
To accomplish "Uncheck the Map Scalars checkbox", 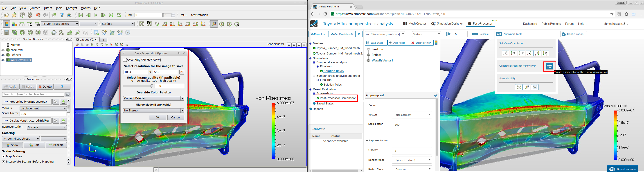I will (x=4, y=156).
